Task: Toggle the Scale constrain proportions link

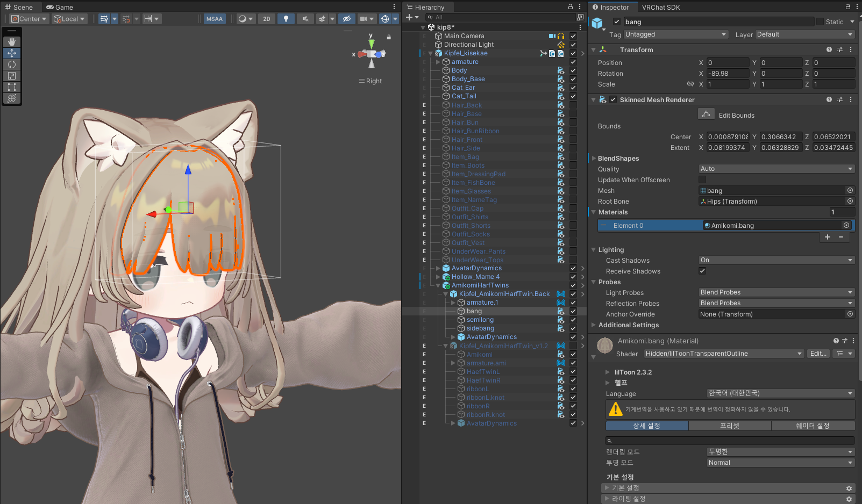Action: tap(690, 84)
